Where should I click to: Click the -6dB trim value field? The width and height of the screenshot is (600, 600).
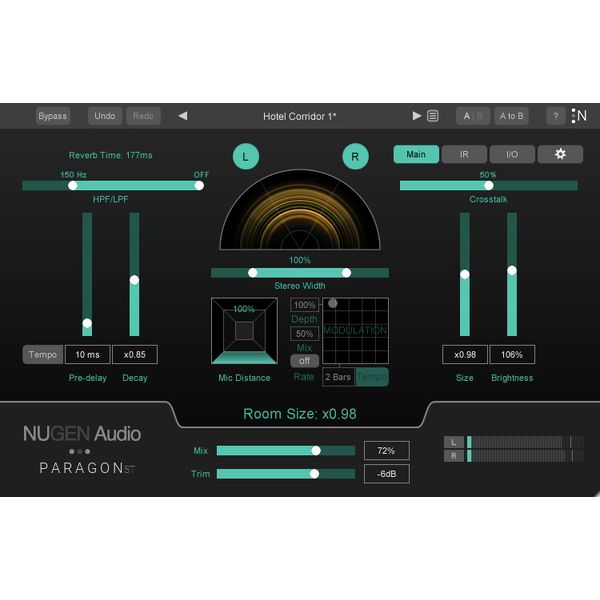coord(386,474)
